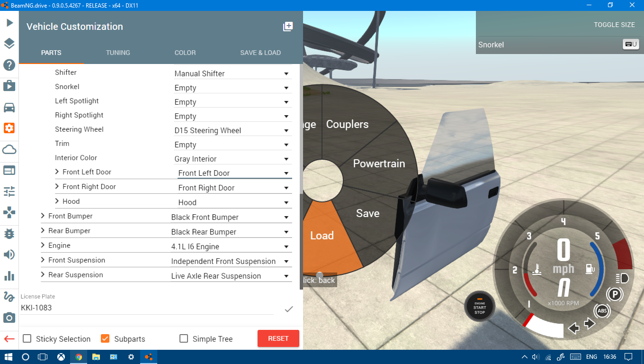
Task: Enable the Simple Tree checkbox
Action: (x=184, y=338)
